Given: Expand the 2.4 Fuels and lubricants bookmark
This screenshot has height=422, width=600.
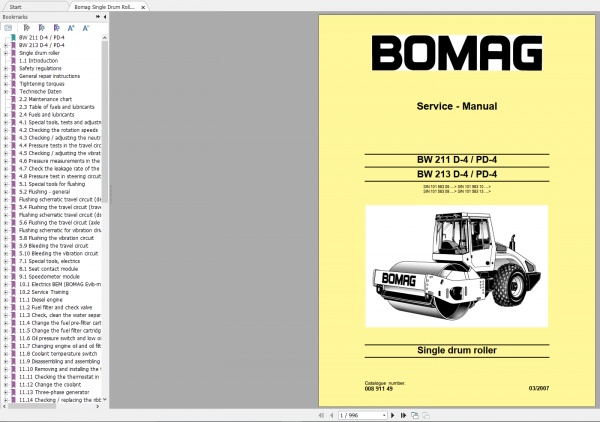Looking at the screenshot, I should click(x=5, y=115).
